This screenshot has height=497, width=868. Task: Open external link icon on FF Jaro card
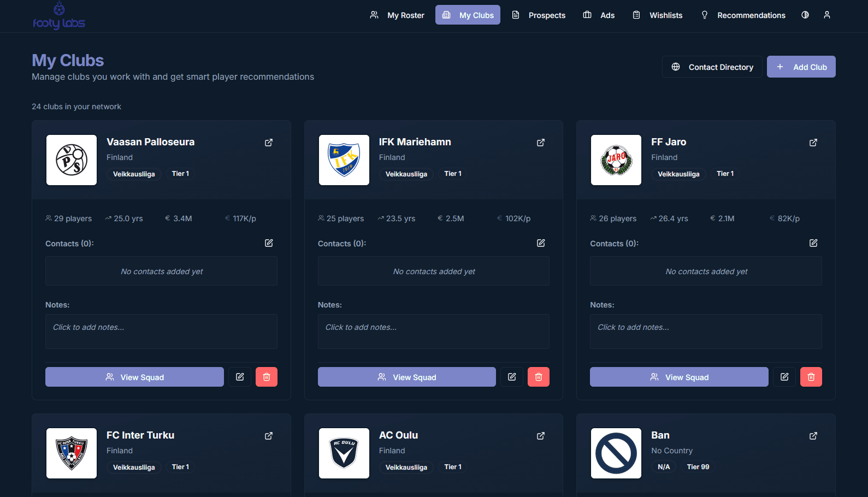(x=813, y=143)
